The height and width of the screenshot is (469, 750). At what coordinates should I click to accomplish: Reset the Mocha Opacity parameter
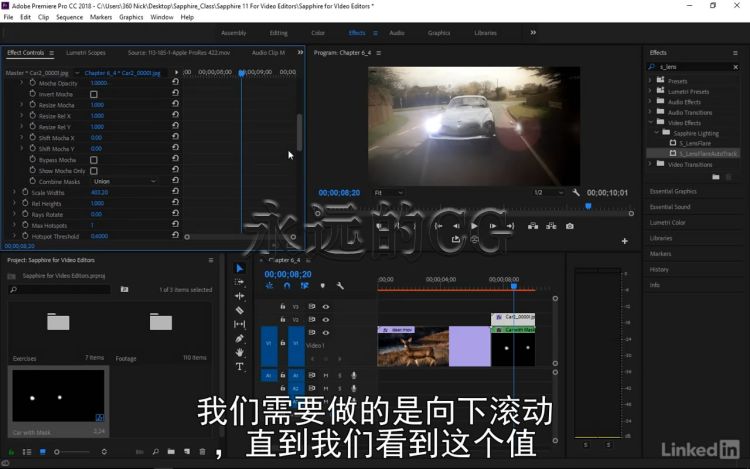coord(176,82)
